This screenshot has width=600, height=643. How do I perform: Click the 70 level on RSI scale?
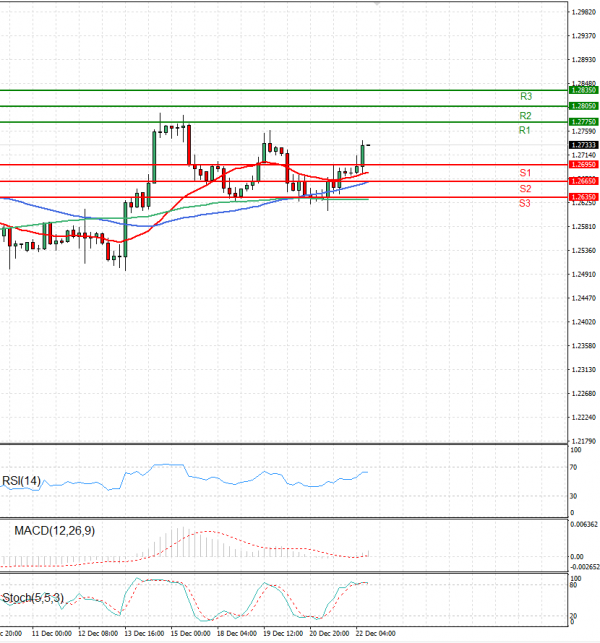573,467
